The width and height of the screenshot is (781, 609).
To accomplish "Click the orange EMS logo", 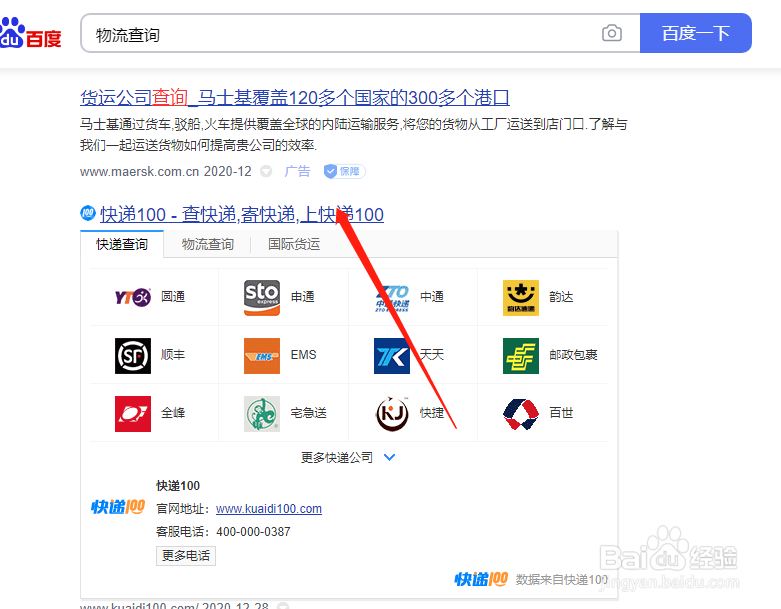I will point(262,356).
